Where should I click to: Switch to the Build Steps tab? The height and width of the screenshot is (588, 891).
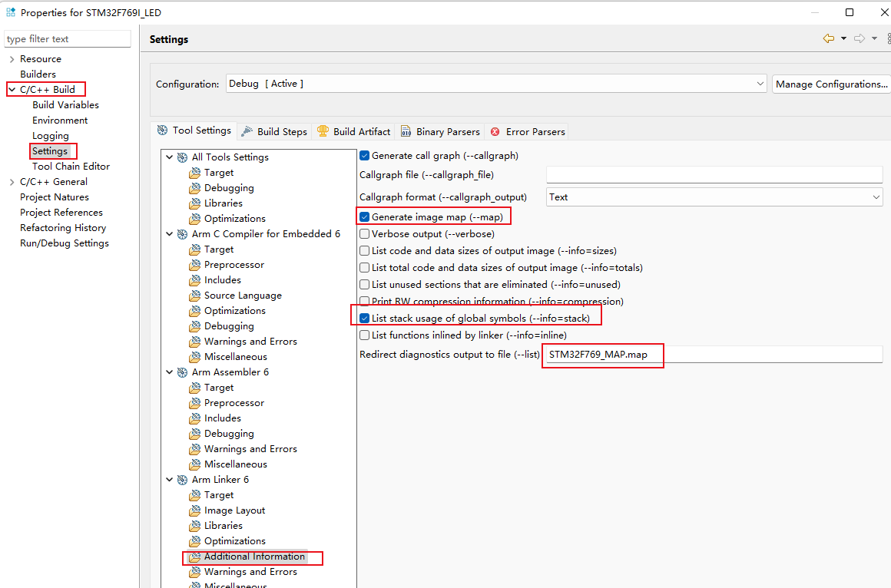point(274,131)
